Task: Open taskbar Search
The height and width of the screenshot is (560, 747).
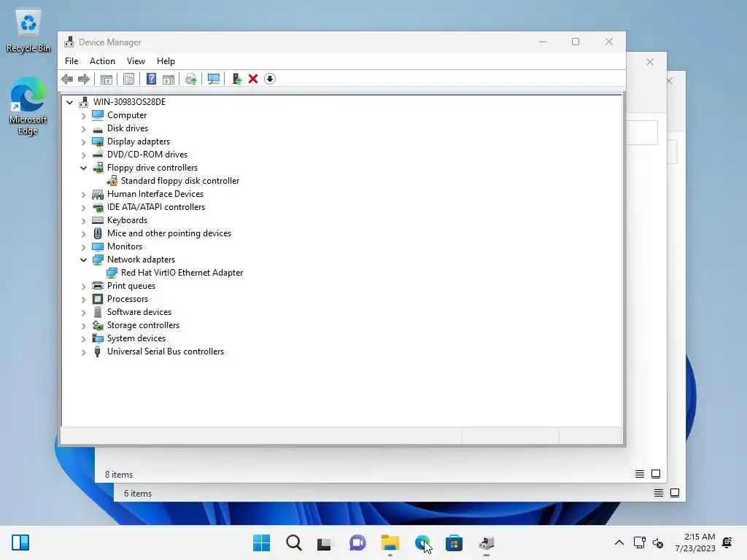Action: tap(293, 542)
